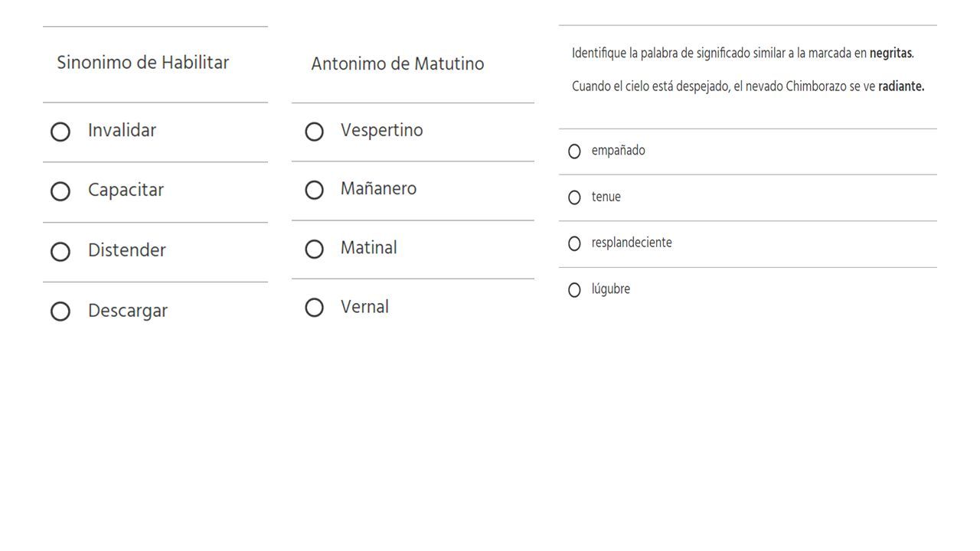The width and height of the screenshot is (980, 551).
Task: Click the resplandeciente answer label text
Action: (632, 243)
